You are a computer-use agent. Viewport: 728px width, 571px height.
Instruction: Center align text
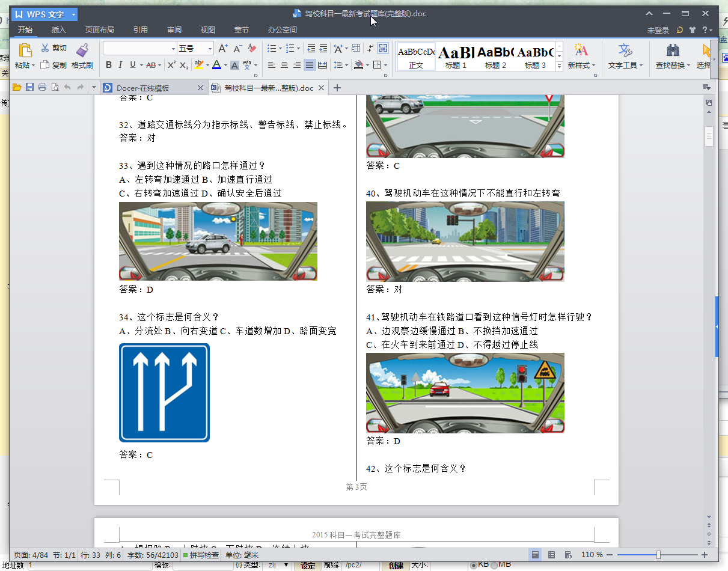coord(284,65)
